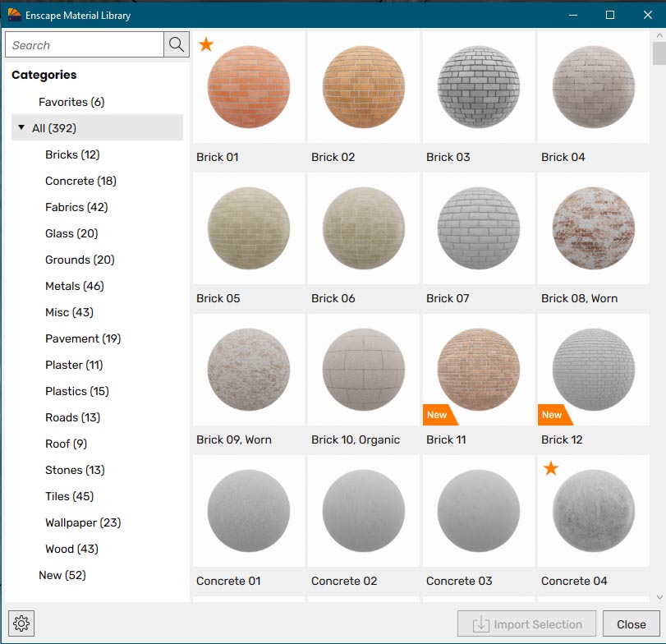Unfavorite Concrete 04 using its star
Screen dimensions: 666x644
[x=551, y=468]
